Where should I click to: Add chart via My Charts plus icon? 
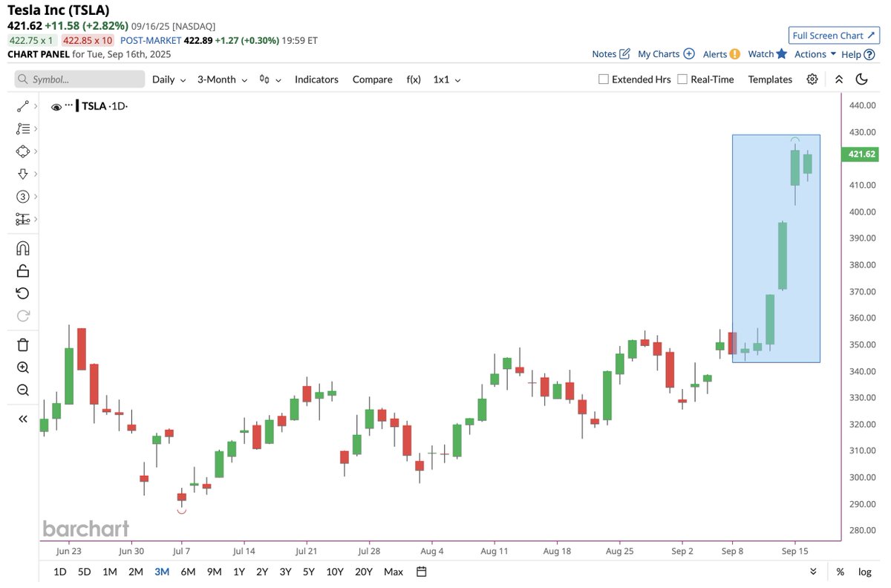tap(689, 54)
